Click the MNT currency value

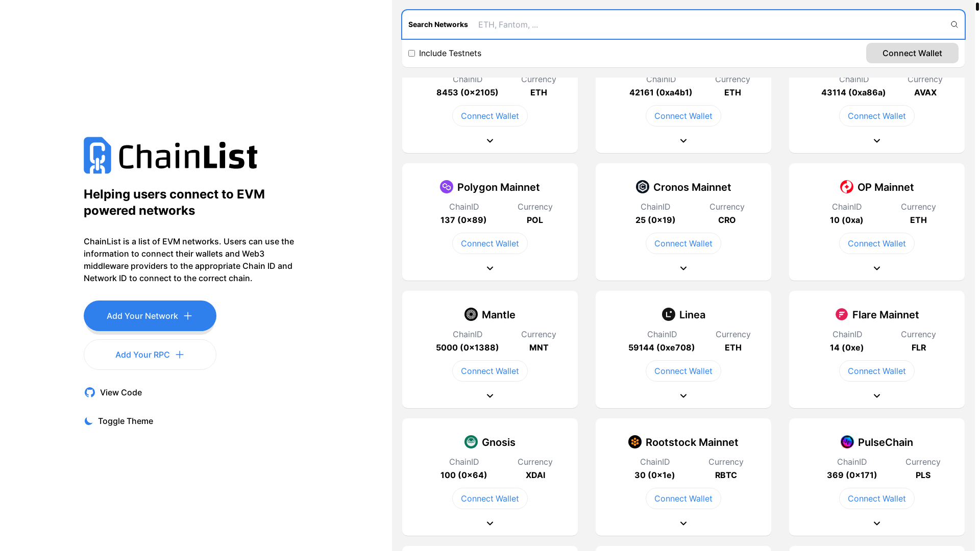(x=538, y=347)
